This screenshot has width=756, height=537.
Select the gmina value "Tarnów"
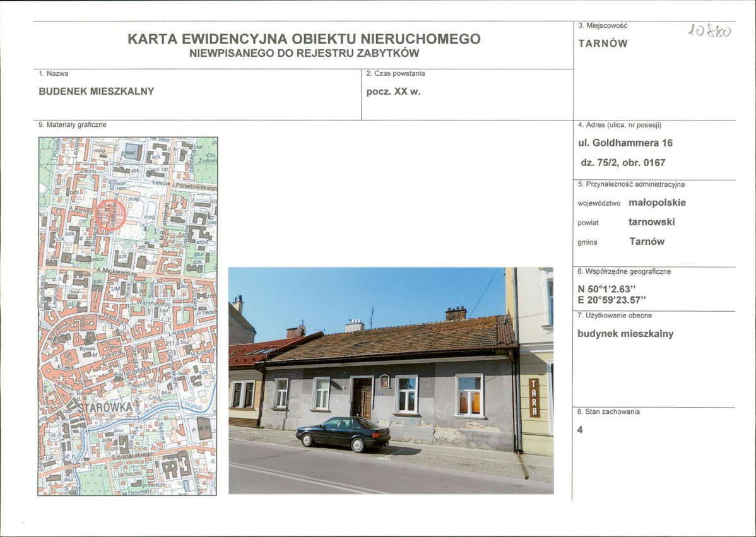click(647, 242)
